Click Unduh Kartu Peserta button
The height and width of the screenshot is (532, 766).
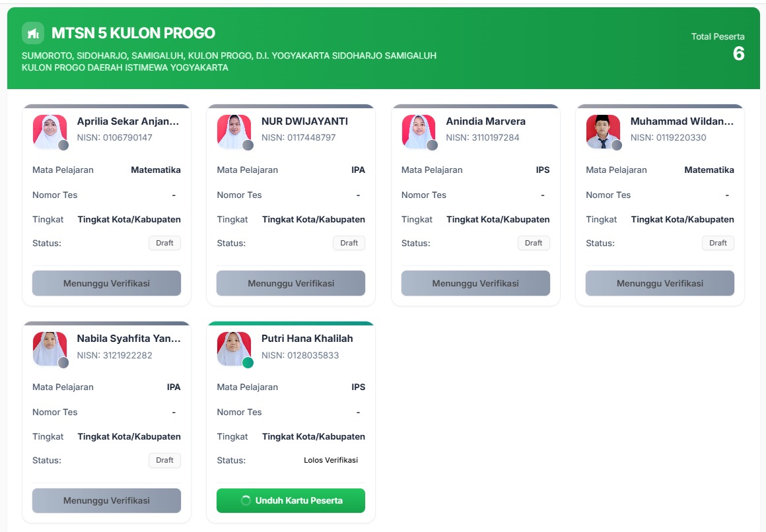pos(291,500)
